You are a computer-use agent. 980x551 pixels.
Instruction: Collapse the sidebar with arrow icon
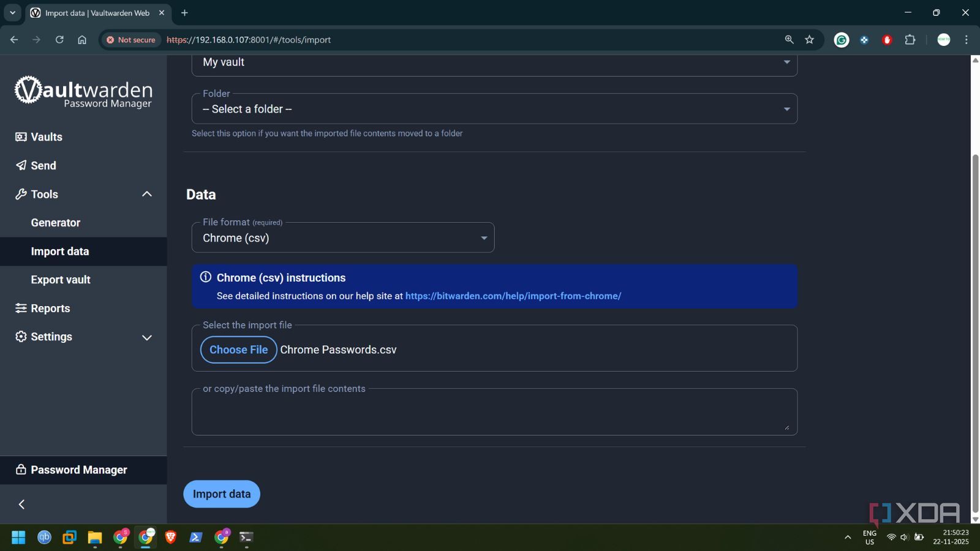tap(22, 504)
